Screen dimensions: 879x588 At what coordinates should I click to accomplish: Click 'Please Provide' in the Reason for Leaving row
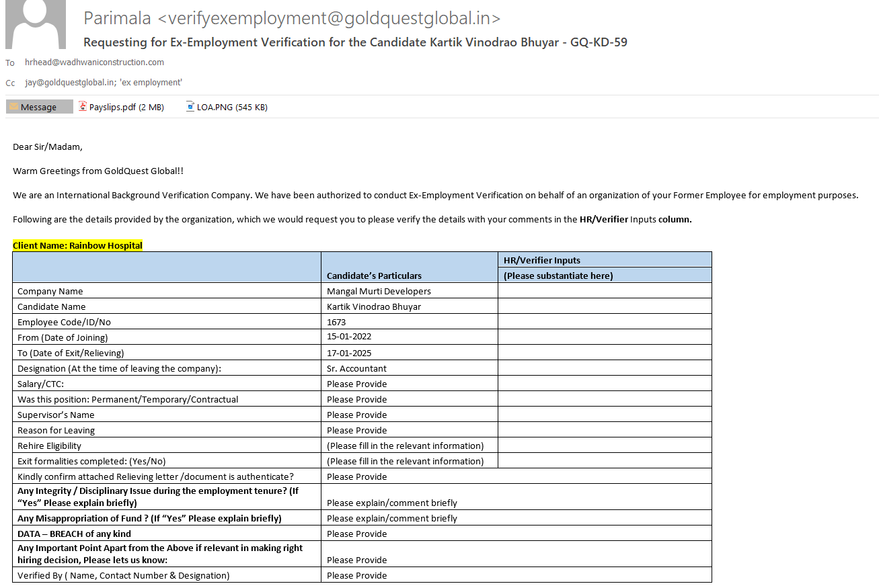(356, 430)
